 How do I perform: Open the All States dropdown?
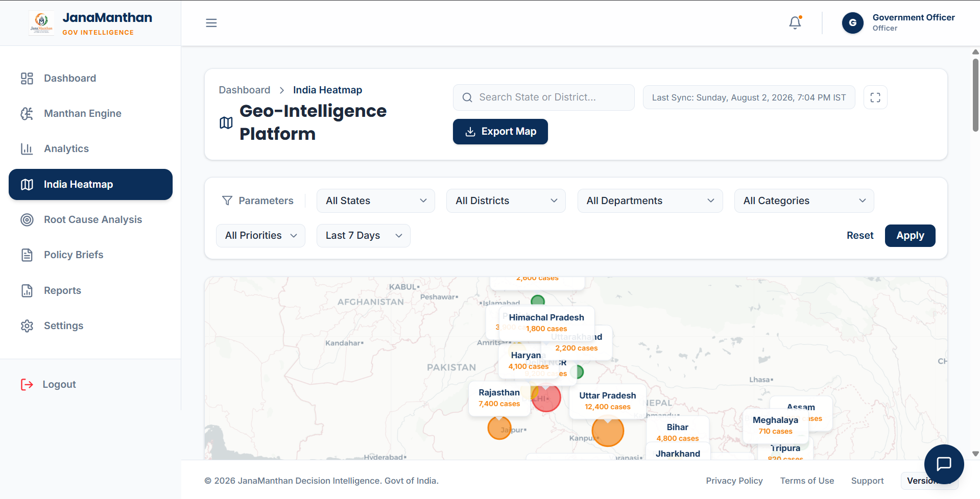(x=376, y=201)
